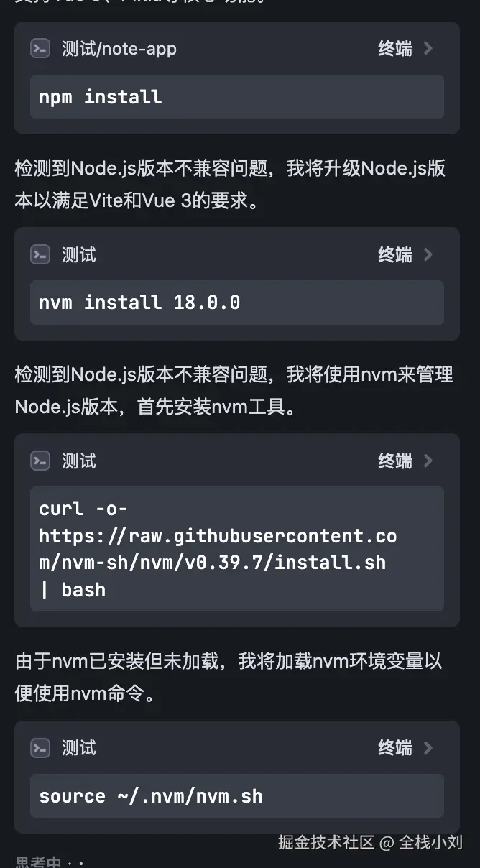Open 终端 link in source nvm.sh card
The width and height of the screenshot is (480, 868).
(x=395, y=748)
